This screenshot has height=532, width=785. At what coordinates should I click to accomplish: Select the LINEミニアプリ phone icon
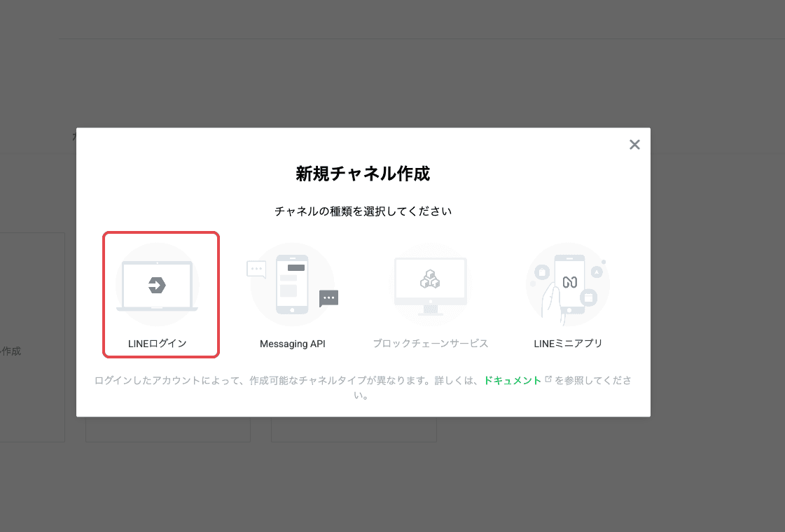pyautogui.click(x=568, y=285)
